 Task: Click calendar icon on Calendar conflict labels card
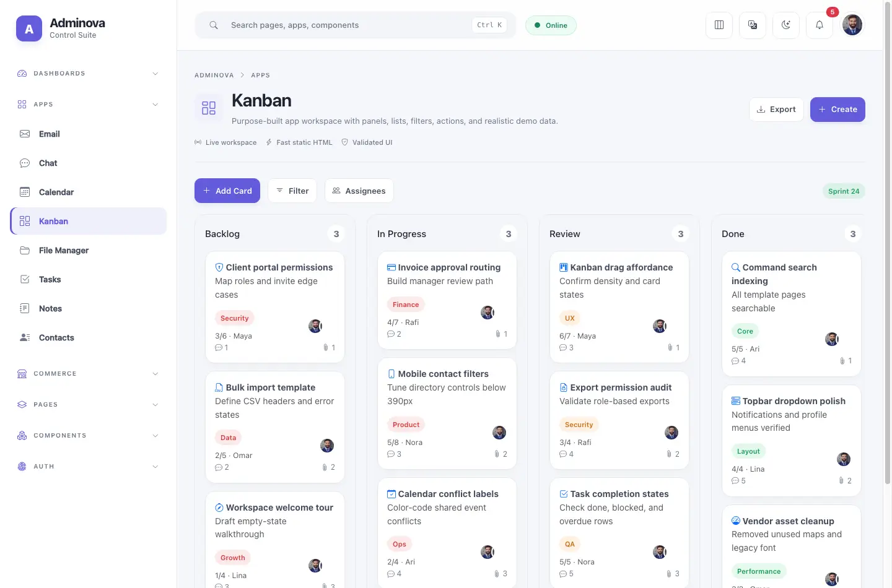(391, 494)
